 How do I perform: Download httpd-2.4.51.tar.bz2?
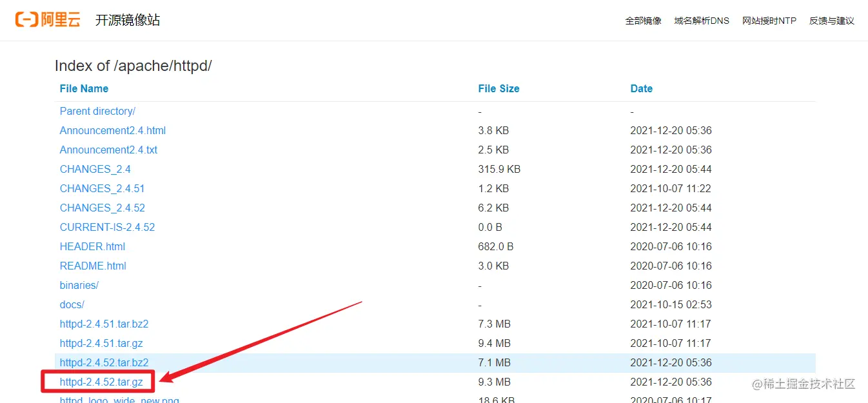[104, 324]
